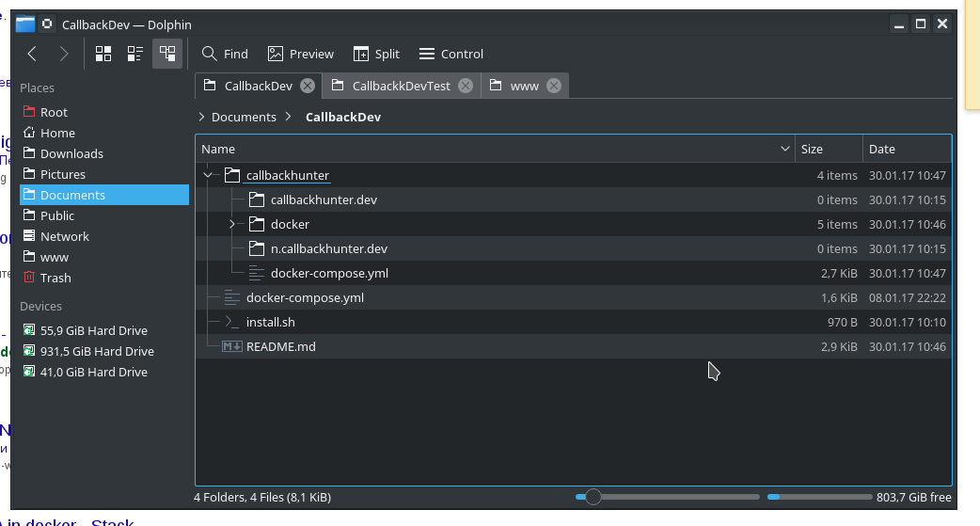The width and height of the screenshot is (980, 526).
Task: Close the CallbackDev tab
Action: pyautogui.click(x=308, y=86)
